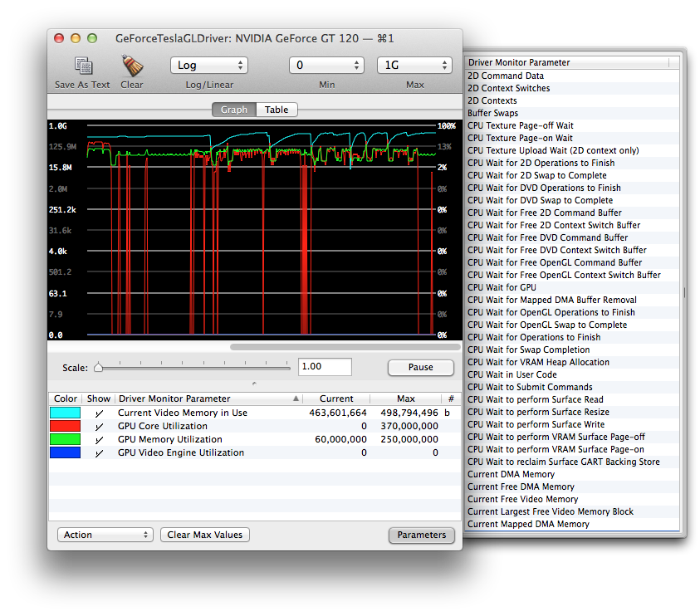The height and width of the screenshot is (616, 700).
Task: Select CPU Wait to perform Surface Read
Action: point(572,399)
